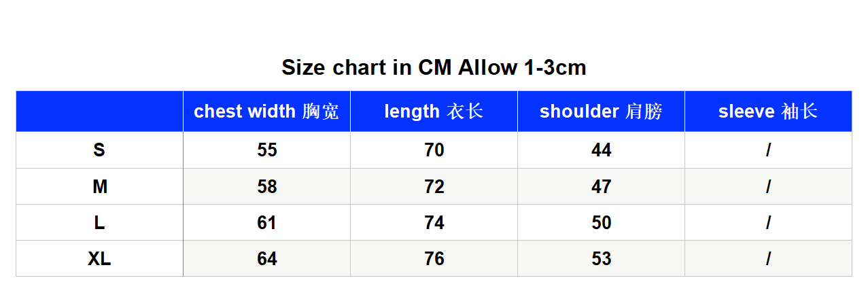Select the shoulder column header

[x=601, y=111]
